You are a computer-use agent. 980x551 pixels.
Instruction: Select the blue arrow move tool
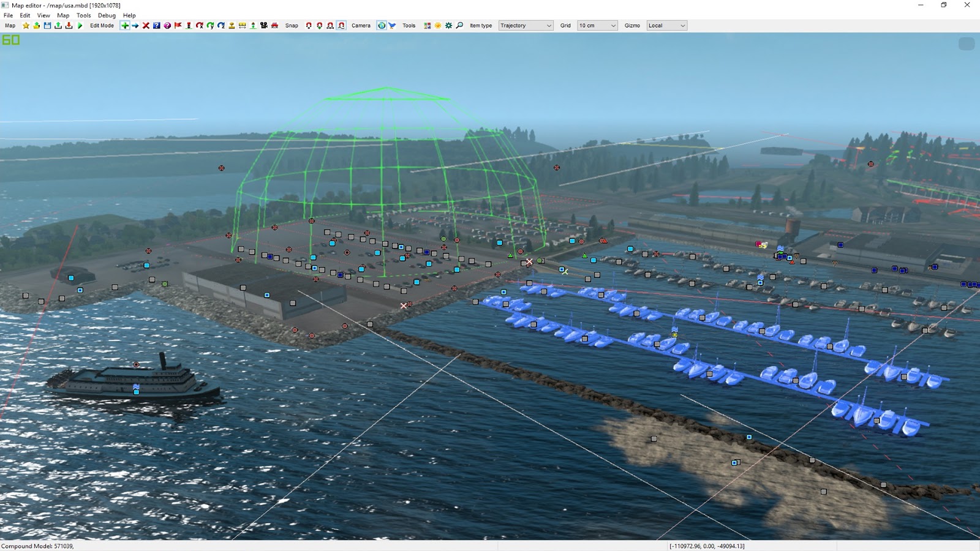[x=135, y=26]
